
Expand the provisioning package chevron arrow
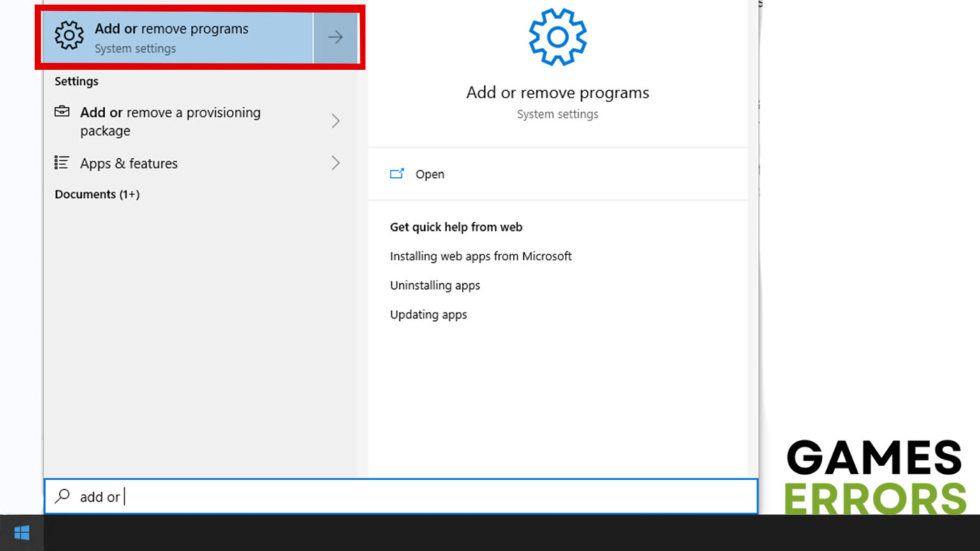click(x=335, y=121)
